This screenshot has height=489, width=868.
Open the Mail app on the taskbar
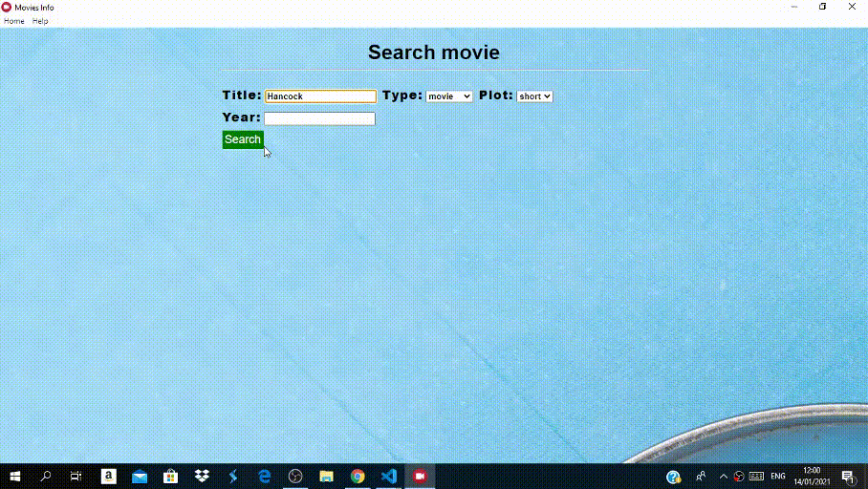tap(140, 477)
